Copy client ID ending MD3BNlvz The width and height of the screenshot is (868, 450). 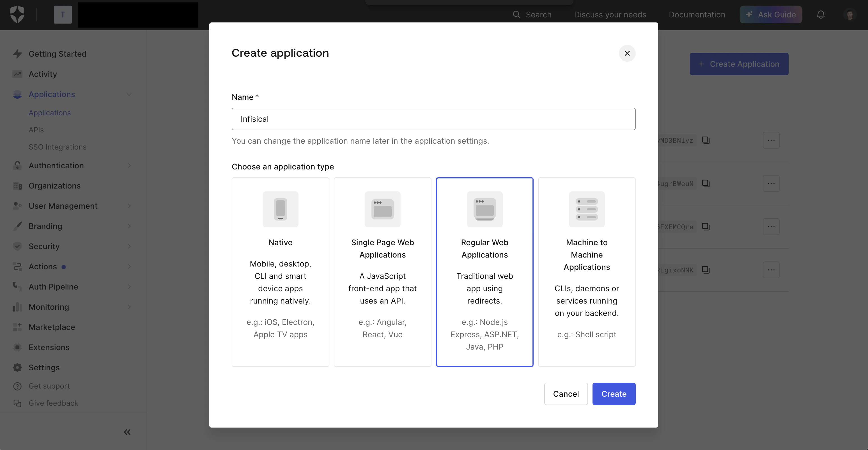click(706, 140)
